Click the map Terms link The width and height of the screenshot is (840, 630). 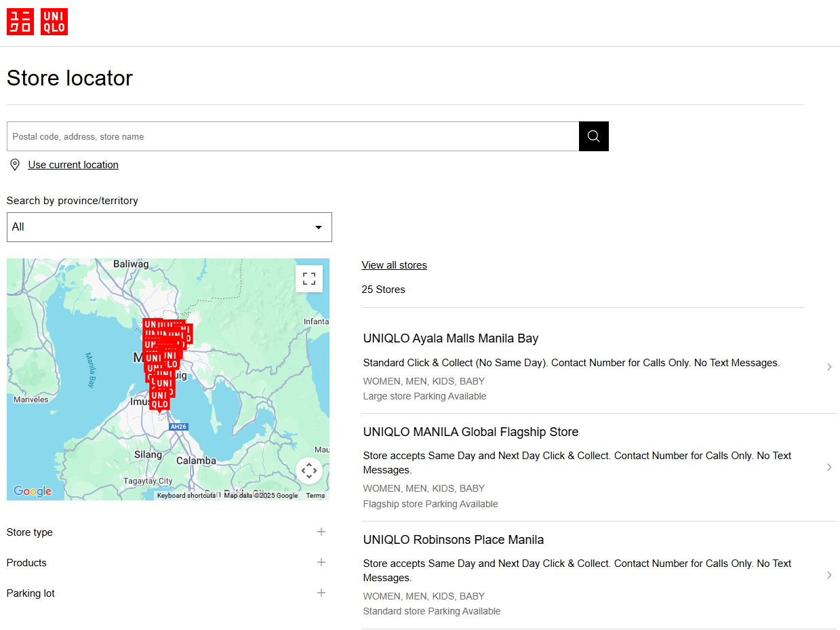tap(315, 496)
